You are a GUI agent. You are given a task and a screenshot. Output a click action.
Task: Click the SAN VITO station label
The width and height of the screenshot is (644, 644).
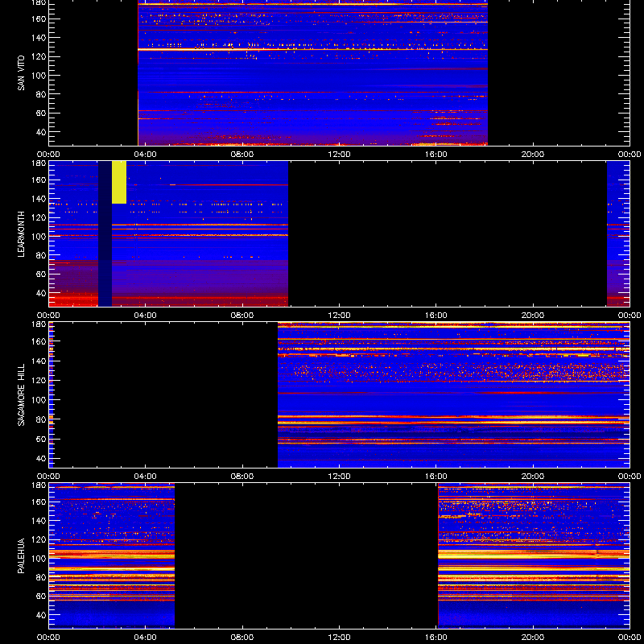[x=22, y=73]
